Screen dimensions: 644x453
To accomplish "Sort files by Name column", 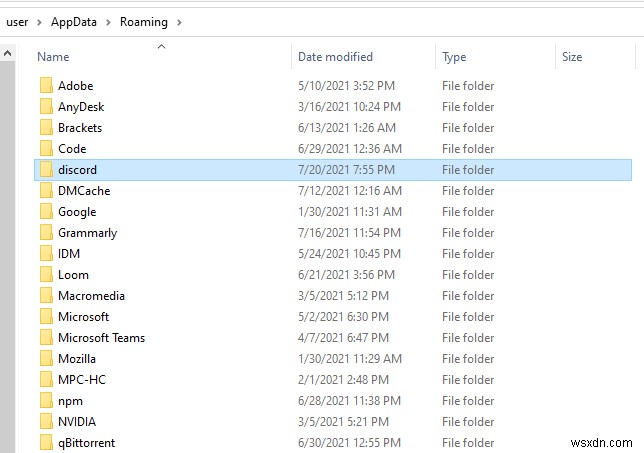I will tap(53, 57).
